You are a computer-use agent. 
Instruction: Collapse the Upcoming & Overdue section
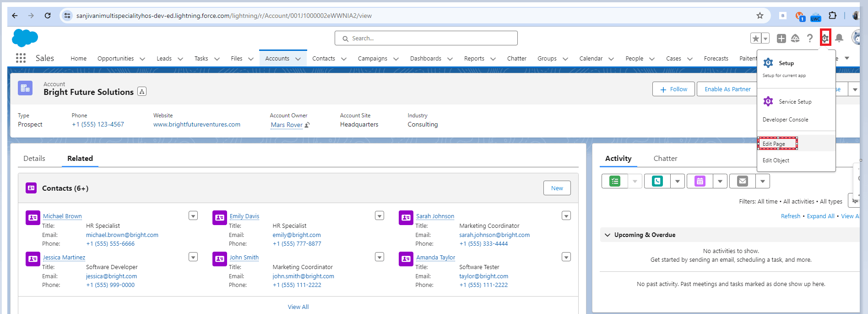click(608, 235)
